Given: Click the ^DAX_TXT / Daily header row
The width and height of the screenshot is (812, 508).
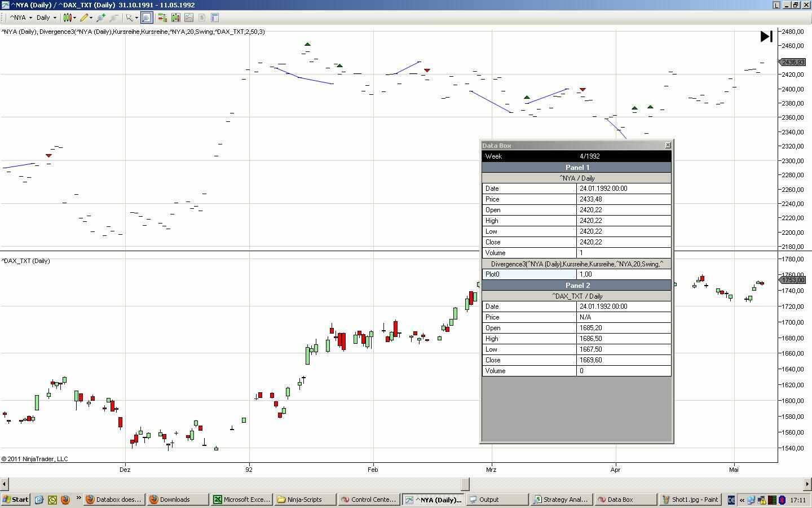Looking at the screenshot, I should pos(577,296).
